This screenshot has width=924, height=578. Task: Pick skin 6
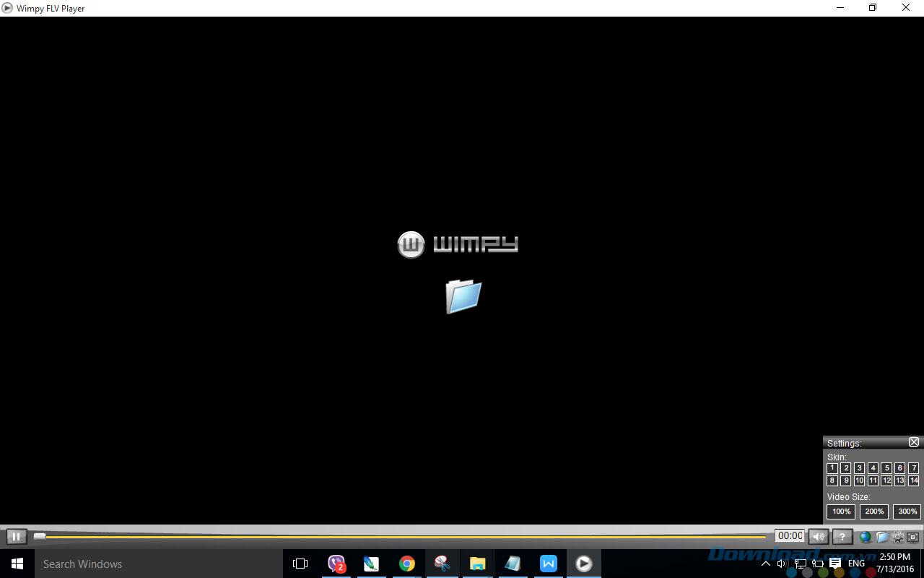[x=900, y=468]
